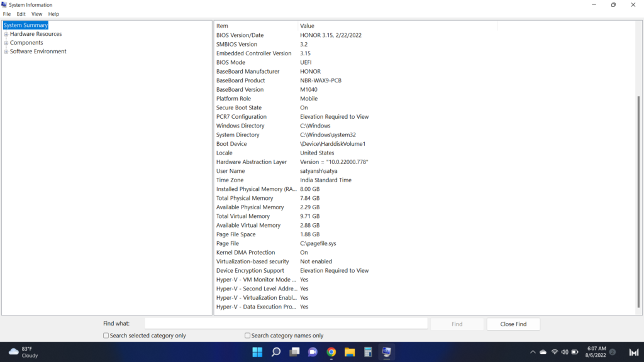Open the File menu

pos(7,14)
